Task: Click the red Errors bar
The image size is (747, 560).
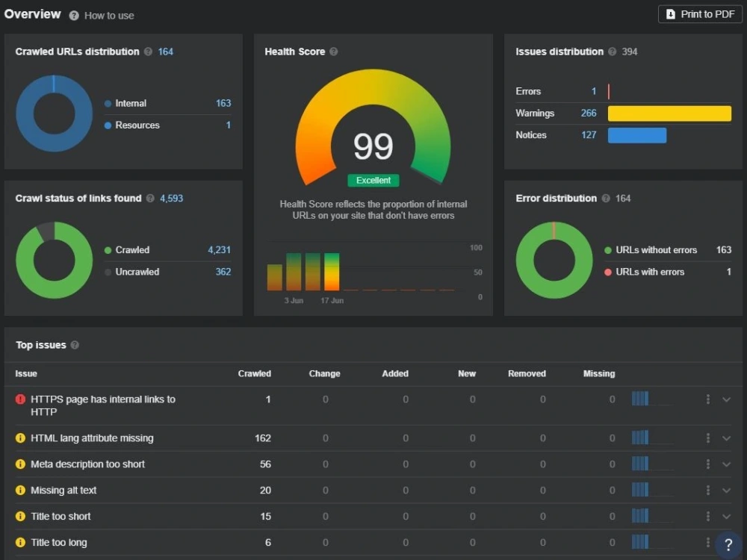Action: 609,91
